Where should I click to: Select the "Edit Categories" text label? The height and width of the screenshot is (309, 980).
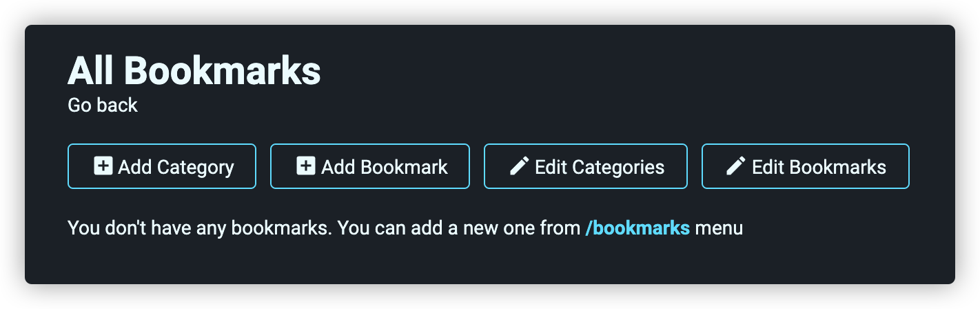tap(600, 167)
